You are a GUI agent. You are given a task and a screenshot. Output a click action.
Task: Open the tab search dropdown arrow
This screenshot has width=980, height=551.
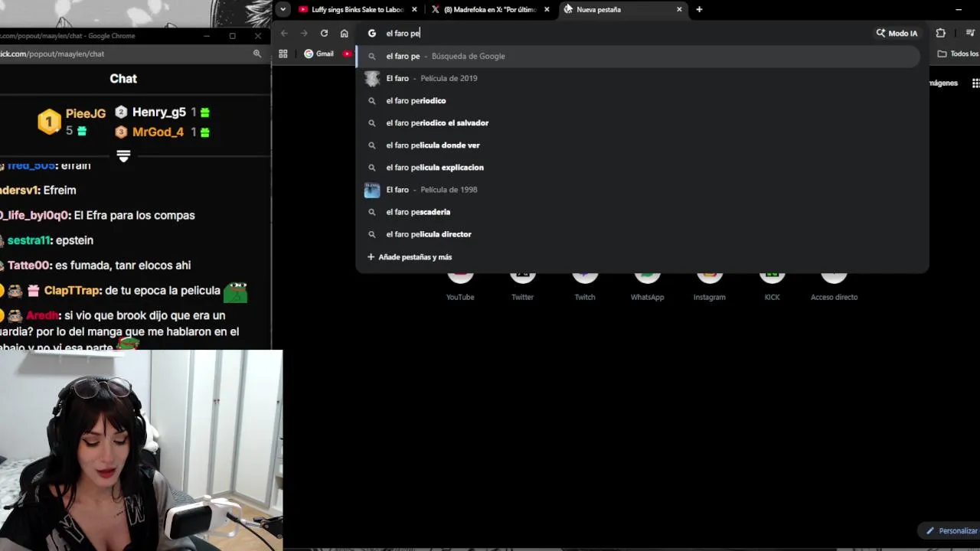click(283, 9)
